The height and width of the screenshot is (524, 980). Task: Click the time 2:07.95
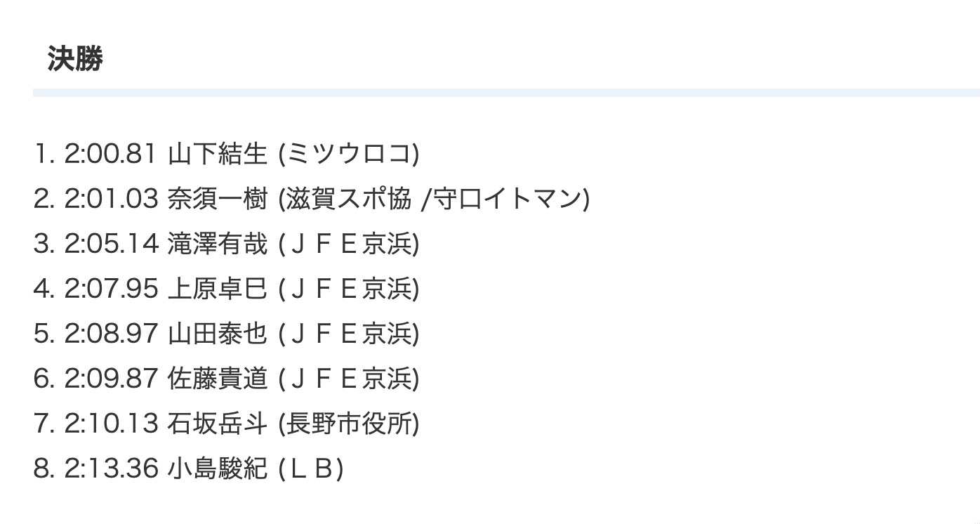pos(110,289)
